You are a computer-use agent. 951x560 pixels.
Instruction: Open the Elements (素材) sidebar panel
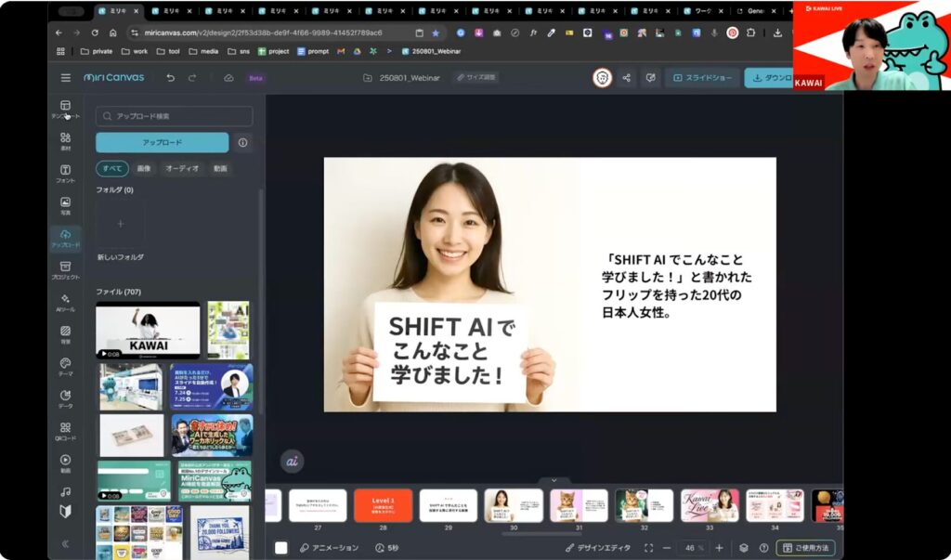pos(65,141)
